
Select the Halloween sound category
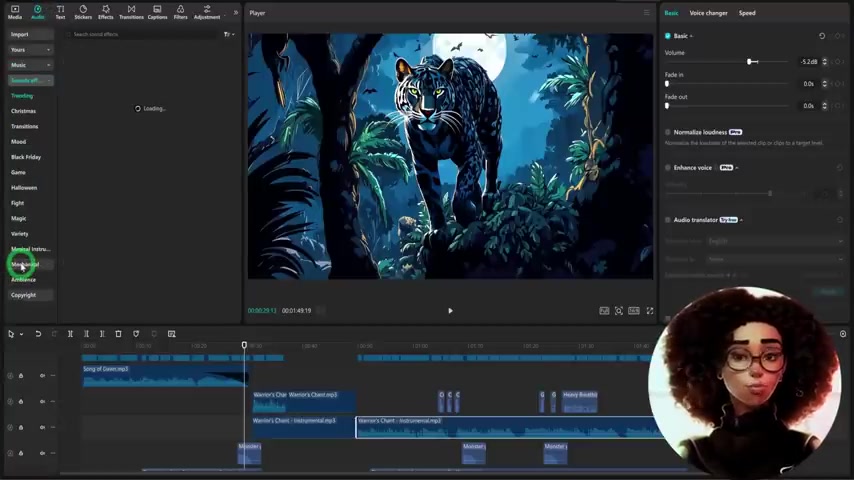[24, 187]
